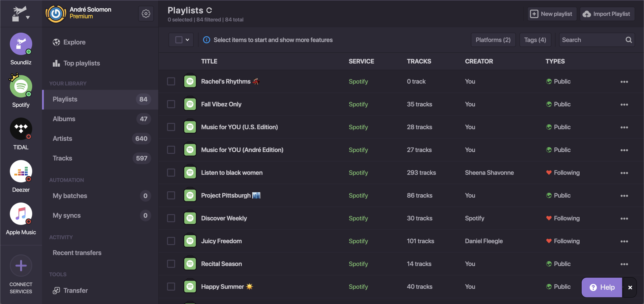Click the Connect Services plus icon
The width and height of the screenshot is (644, 304).
coord(21,266)
